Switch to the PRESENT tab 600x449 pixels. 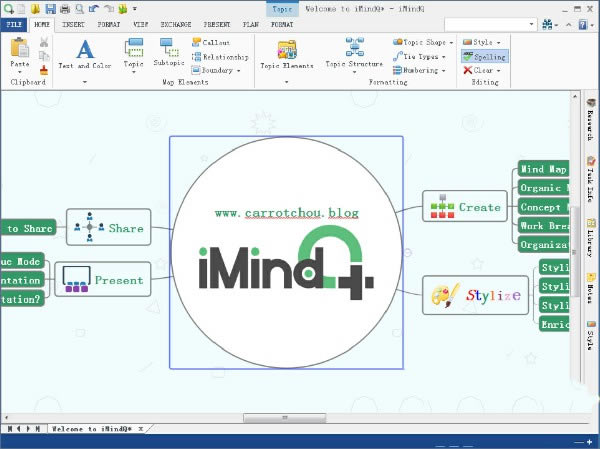click(x=217, y=24)
